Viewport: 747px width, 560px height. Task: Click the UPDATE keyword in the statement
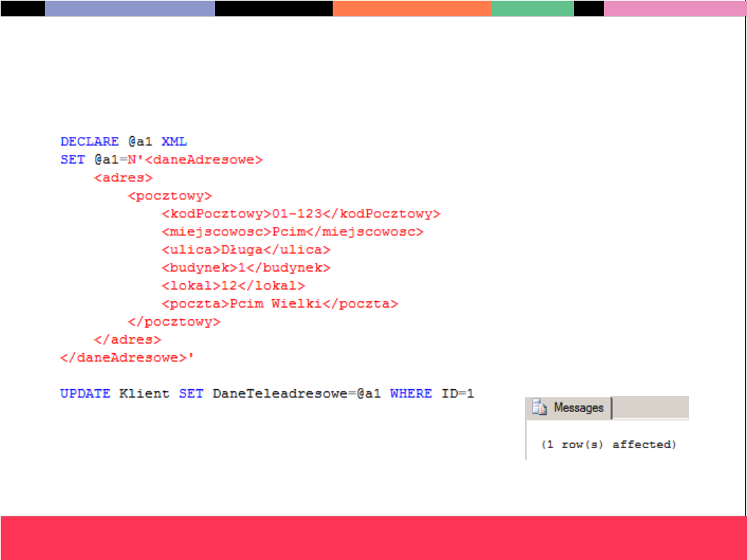click(x=85, y=393)
